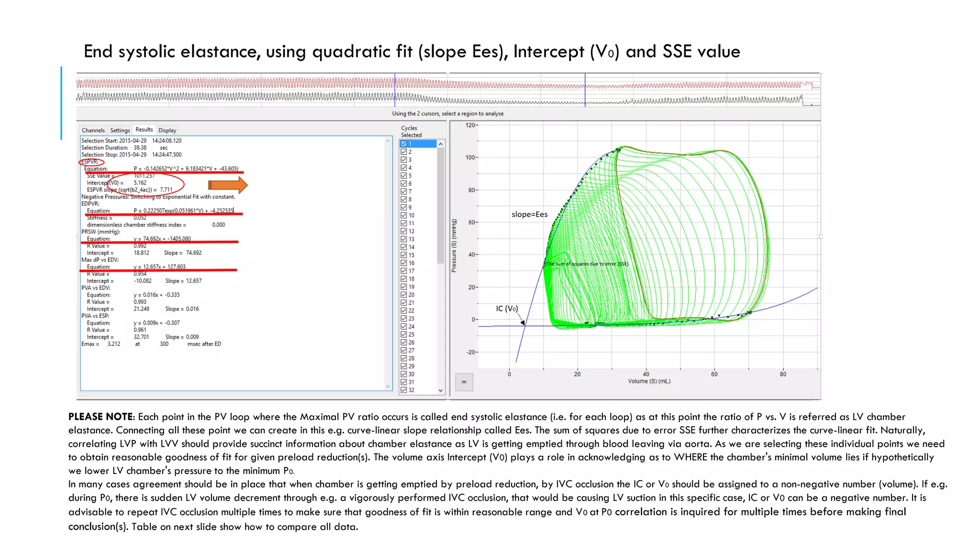
Task: Click cycles list scroll up arrow
Action: click(441, 144)
